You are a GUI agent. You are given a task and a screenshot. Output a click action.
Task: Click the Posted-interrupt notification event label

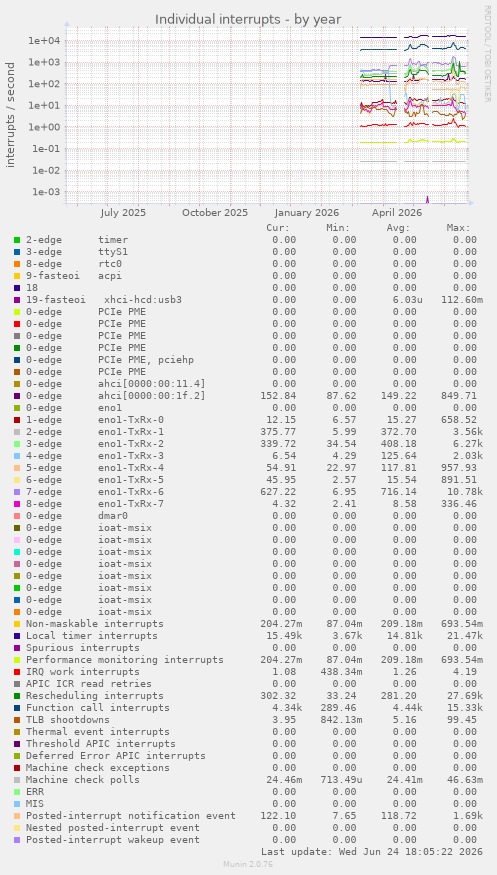click(131, 816)
